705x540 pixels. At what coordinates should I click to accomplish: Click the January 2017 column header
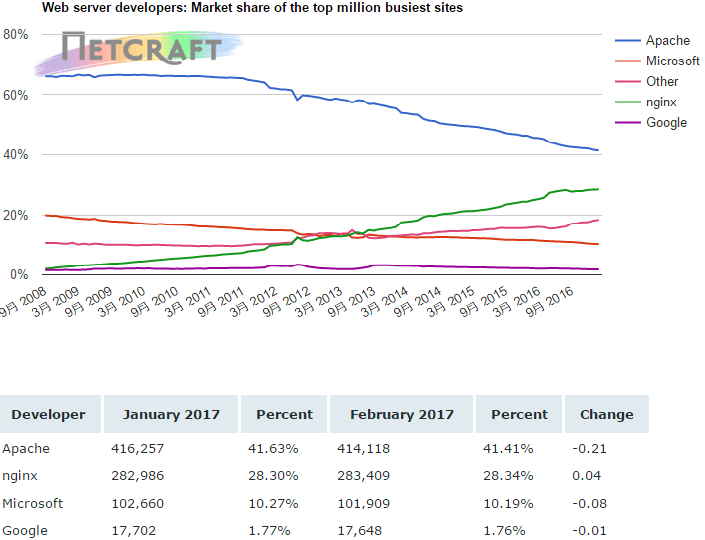pyautogui.click(x=169, y=414)
